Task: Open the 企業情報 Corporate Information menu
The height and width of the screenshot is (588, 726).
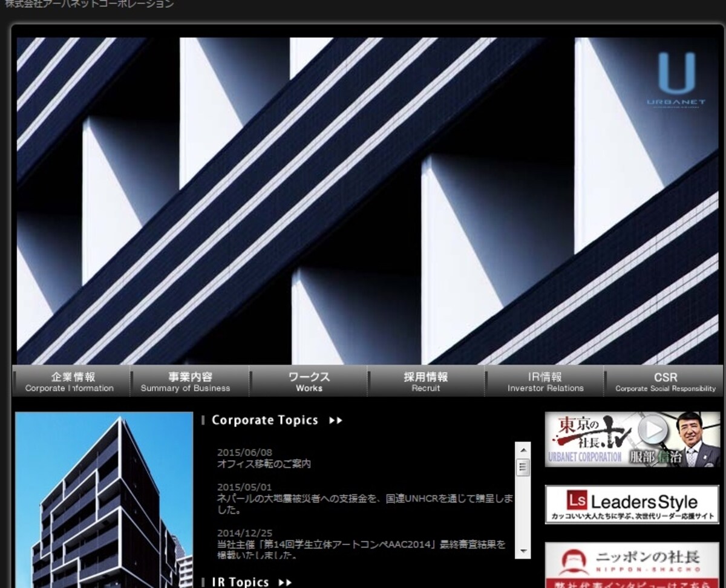Action: [x=71, y=382]
